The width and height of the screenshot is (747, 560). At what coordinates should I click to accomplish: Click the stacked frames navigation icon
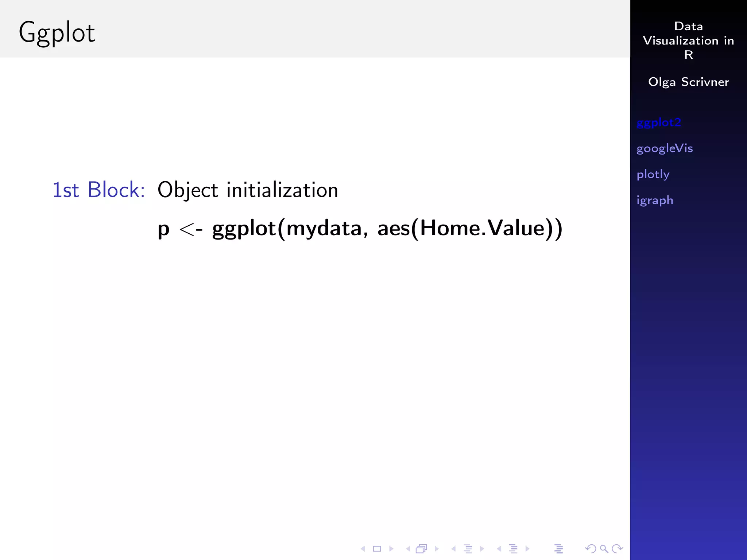422,549
